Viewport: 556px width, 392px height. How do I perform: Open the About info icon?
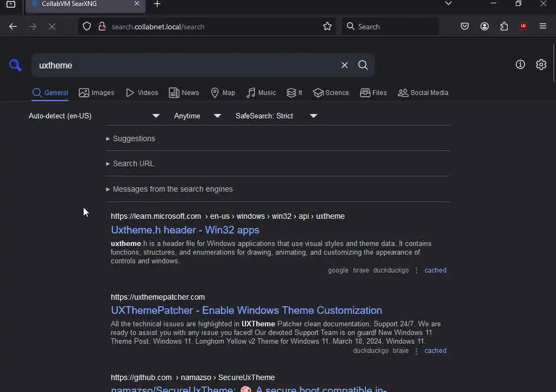520,65
